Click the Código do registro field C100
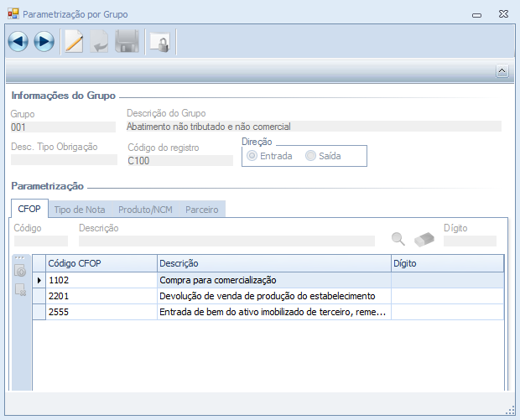 [180, 160]
